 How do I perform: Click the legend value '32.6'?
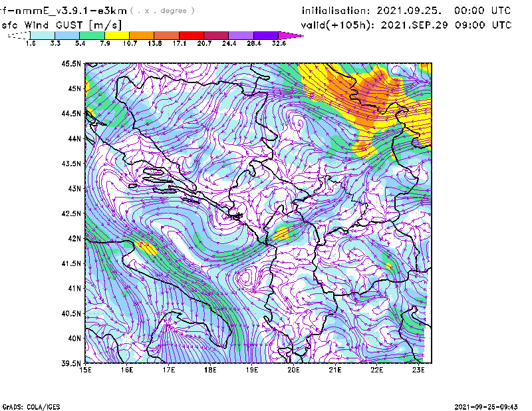pyautogui.click(x=279, y=43)
